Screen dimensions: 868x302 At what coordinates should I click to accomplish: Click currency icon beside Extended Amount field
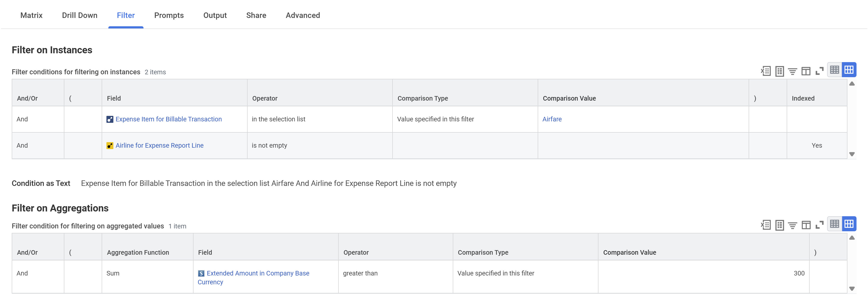[201, 273]
